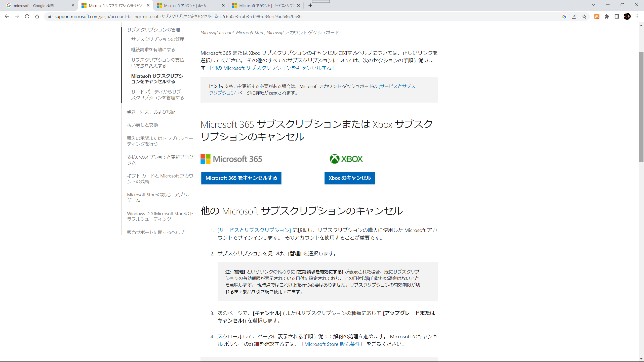Close the サービスとサブスクリプション tab

pos(298,6)
